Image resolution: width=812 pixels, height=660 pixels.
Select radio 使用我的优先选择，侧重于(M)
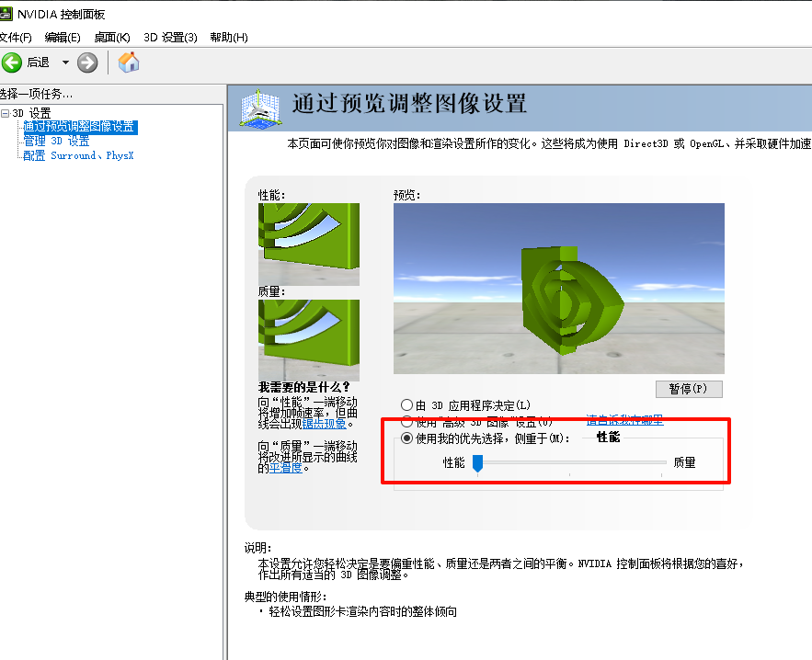click(407, 438)
